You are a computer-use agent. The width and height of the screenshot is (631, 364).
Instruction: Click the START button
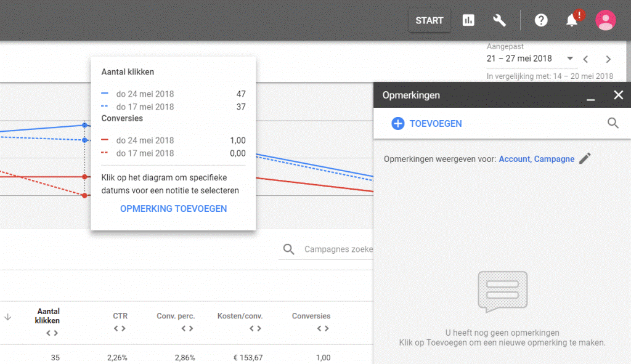429,20
